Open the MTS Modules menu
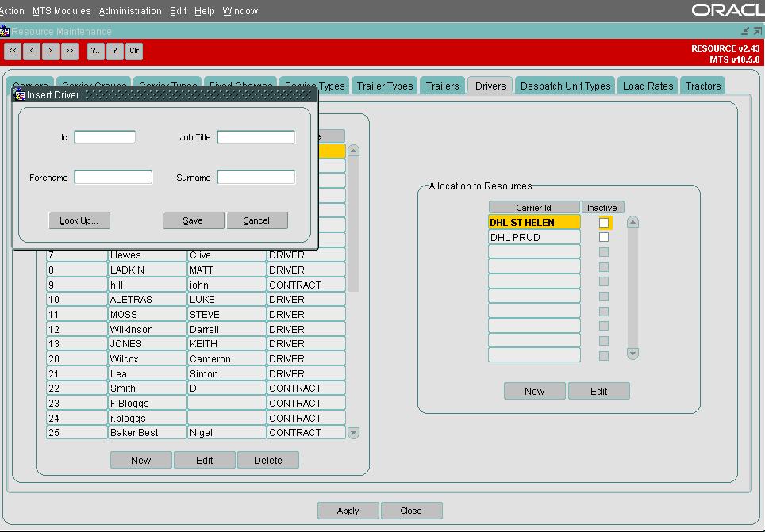Screen dimensions: 765x532 [x=61, y=11]
